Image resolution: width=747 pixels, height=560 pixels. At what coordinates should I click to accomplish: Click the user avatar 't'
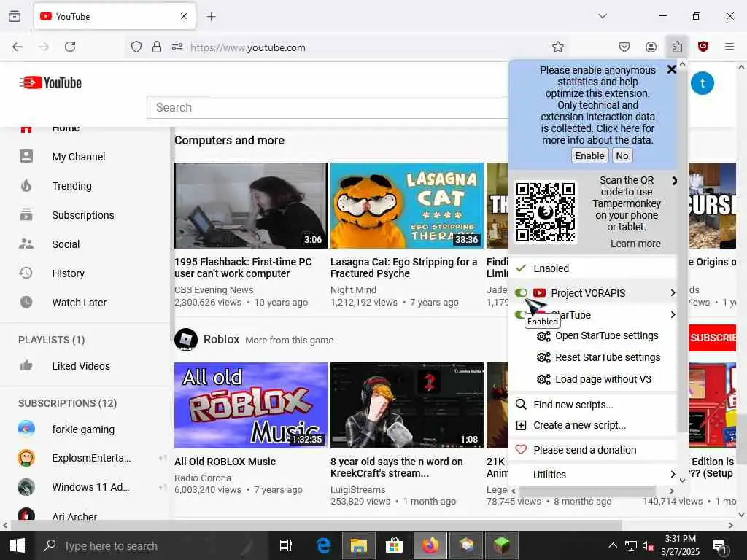[703, 83]
